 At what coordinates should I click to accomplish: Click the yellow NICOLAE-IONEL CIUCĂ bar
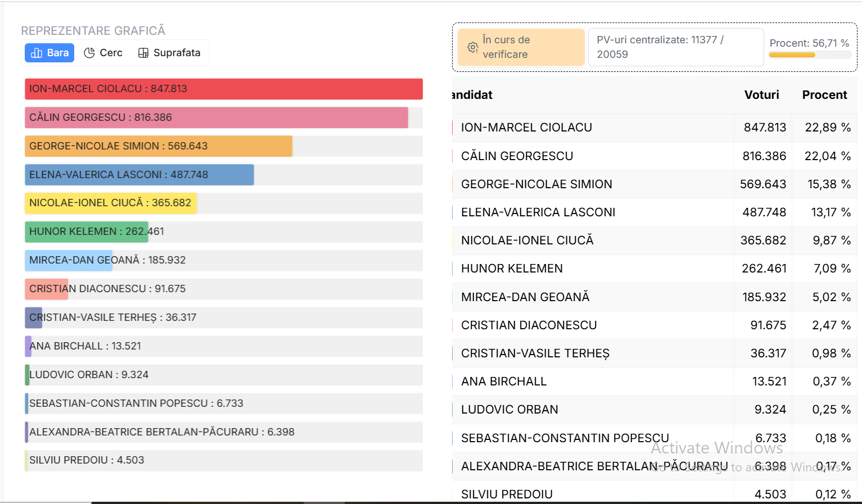coord(110,203)
